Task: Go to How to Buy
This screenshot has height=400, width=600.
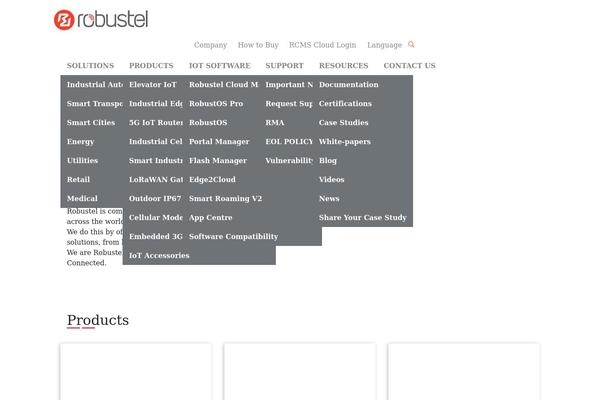Action: [x=258, y=45]
